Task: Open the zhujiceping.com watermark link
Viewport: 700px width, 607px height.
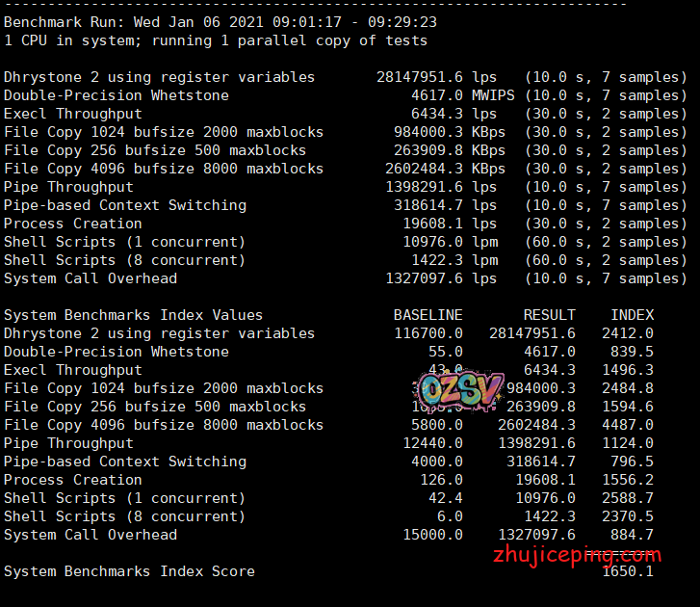Action: tap(576, 556)
